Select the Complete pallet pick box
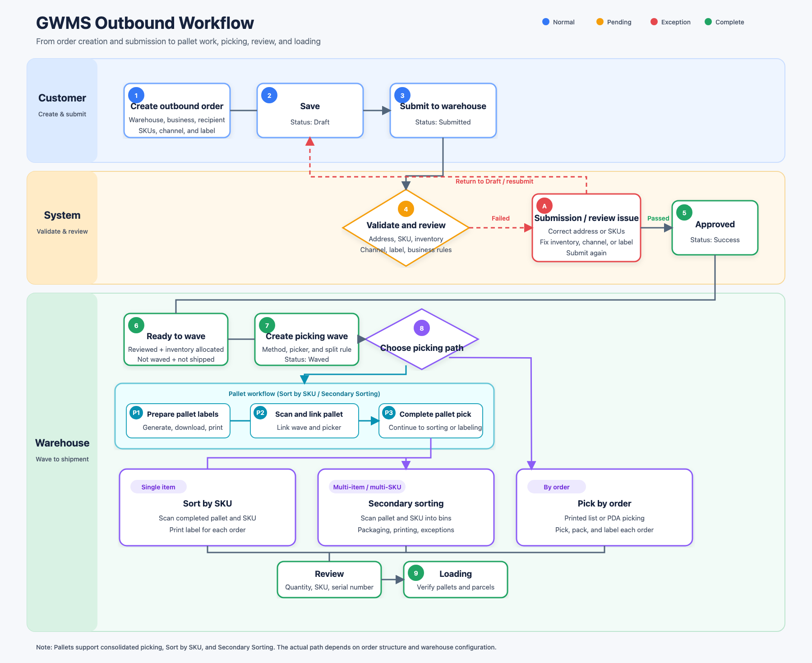812x663 pixels. [431, 421]
